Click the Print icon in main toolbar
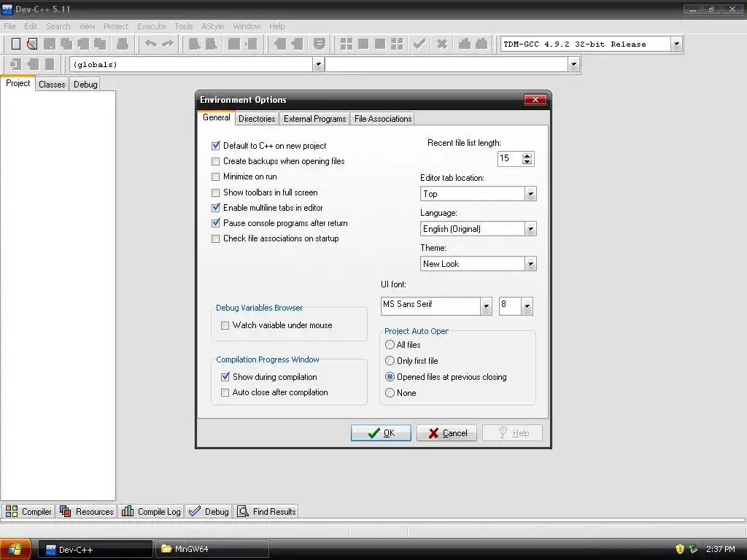The image size is (747, 560). pyautogui.click(x=123, y=44)
